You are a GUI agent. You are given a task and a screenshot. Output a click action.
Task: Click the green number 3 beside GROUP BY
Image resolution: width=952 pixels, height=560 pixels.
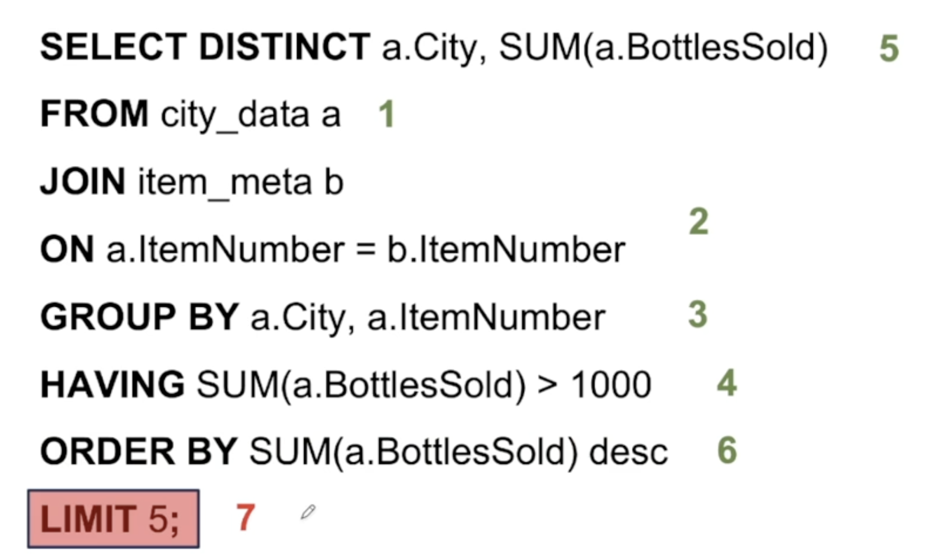click(x=698, y=315)
